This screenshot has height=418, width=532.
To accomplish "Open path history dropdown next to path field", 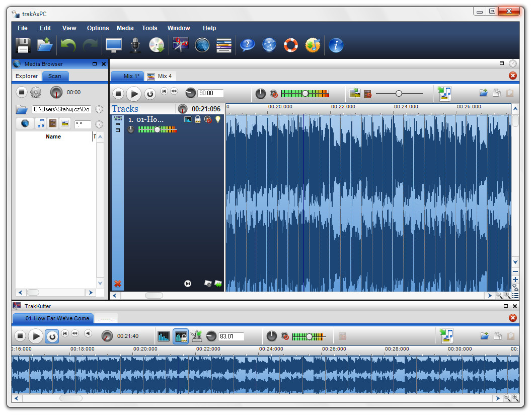I will [x=99, y=109].
